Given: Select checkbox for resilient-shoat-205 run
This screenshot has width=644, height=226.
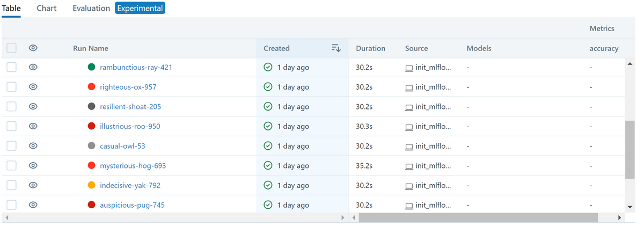Looking at the screenshot, I should pos(11,106).
